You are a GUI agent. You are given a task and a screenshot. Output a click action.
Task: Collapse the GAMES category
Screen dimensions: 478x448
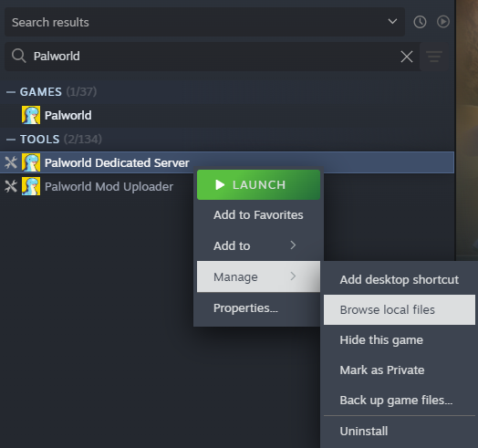click(x=11, y=92)
